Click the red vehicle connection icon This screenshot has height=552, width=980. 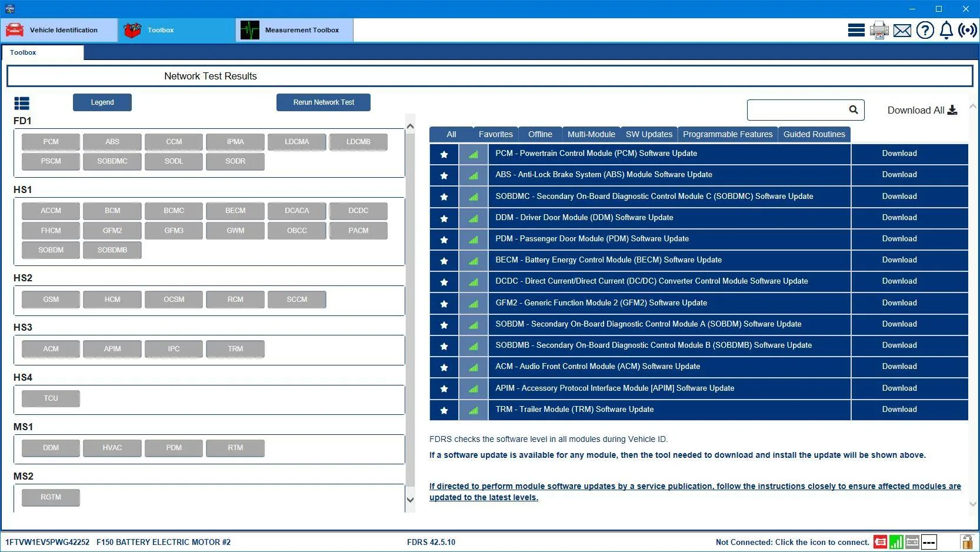pyautogui.click(x=880, y=542)
